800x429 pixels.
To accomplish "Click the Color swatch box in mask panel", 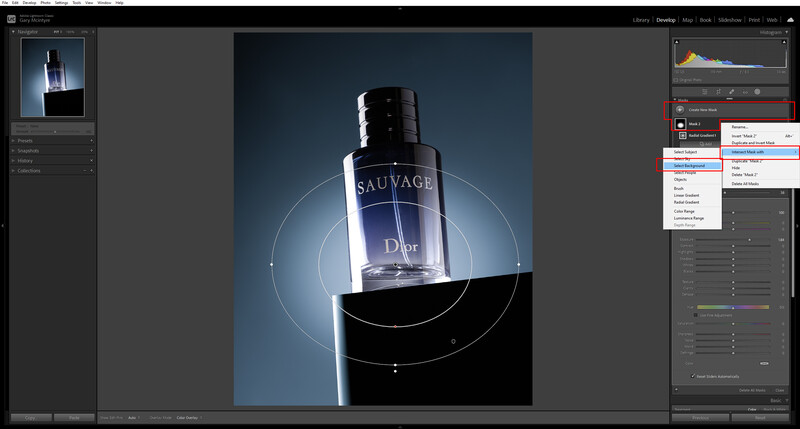I will click(x=764, y=364).
